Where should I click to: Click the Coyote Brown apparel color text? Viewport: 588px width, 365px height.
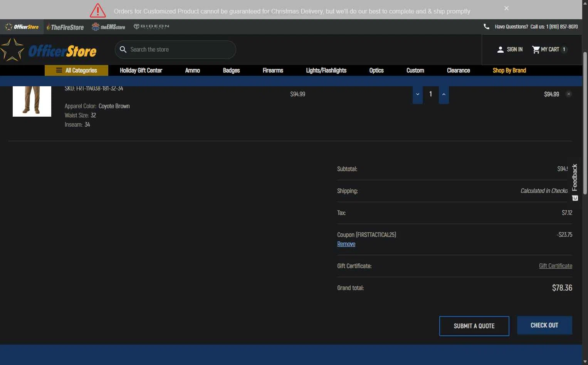tap(114, 106)
